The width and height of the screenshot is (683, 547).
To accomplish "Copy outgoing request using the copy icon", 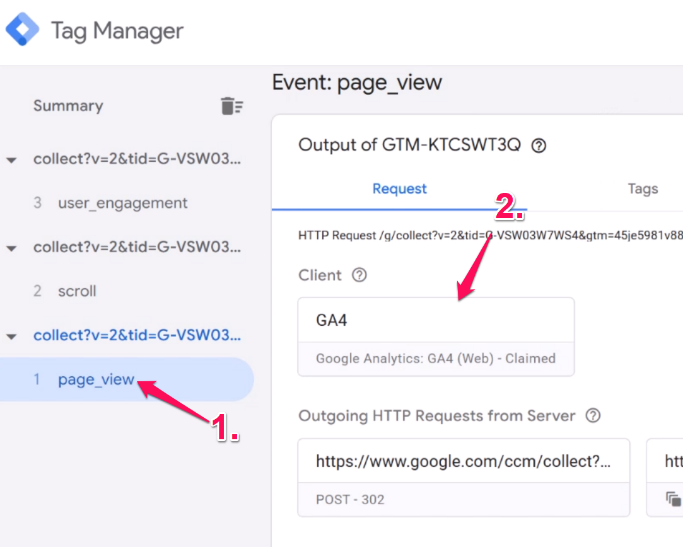I will click(x=673, y=499).
